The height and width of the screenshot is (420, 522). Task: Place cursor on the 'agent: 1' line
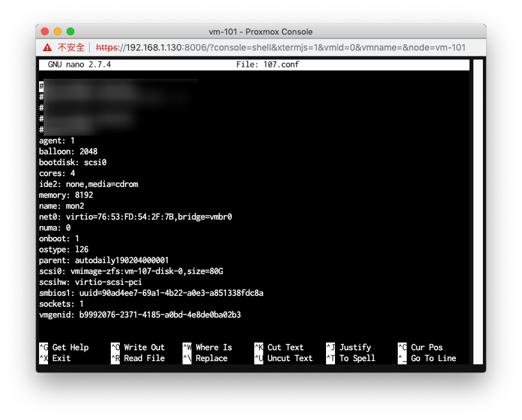click(56, 141)
